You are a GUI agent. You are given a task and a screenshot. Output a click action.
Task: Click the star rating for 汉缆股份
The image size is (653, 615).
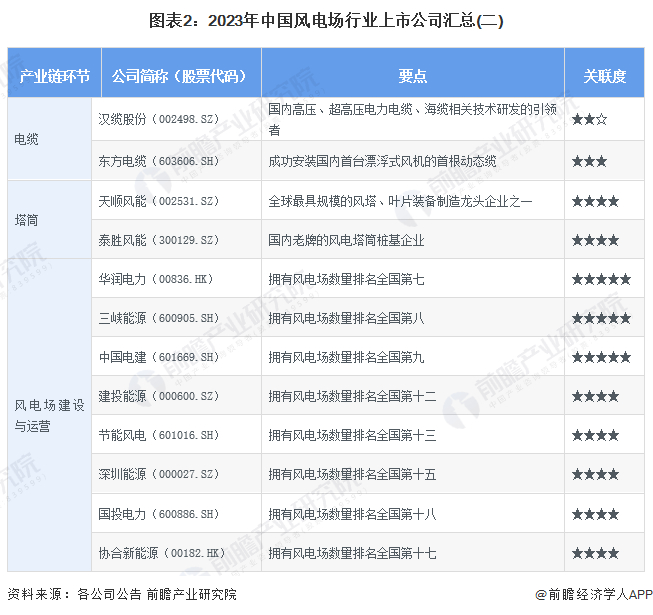pyautogui.click(x=589, y=120)
